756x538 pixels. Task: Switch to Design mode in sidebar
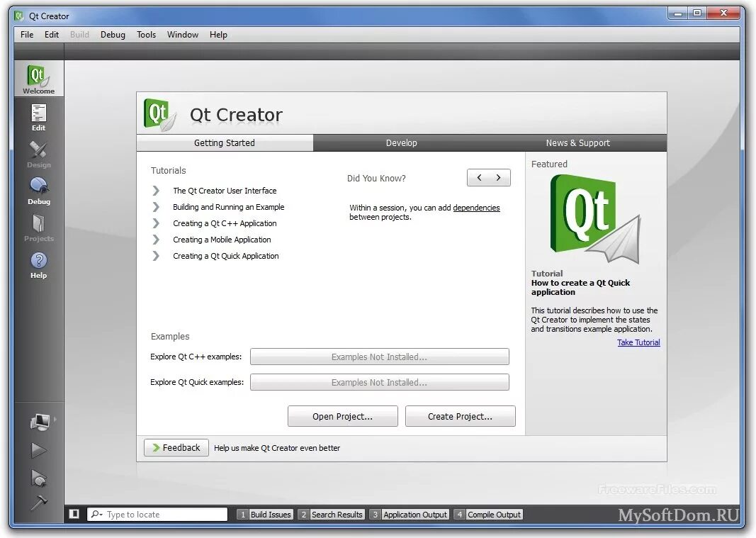[38, 155]
